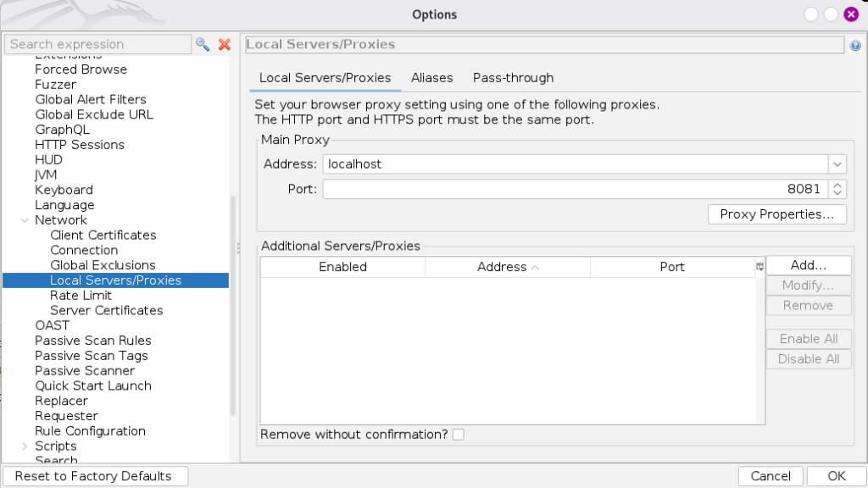The width and height of the screenshot is (868, 488).
Task: Click the Proxy Properties button
Action: 776,214
